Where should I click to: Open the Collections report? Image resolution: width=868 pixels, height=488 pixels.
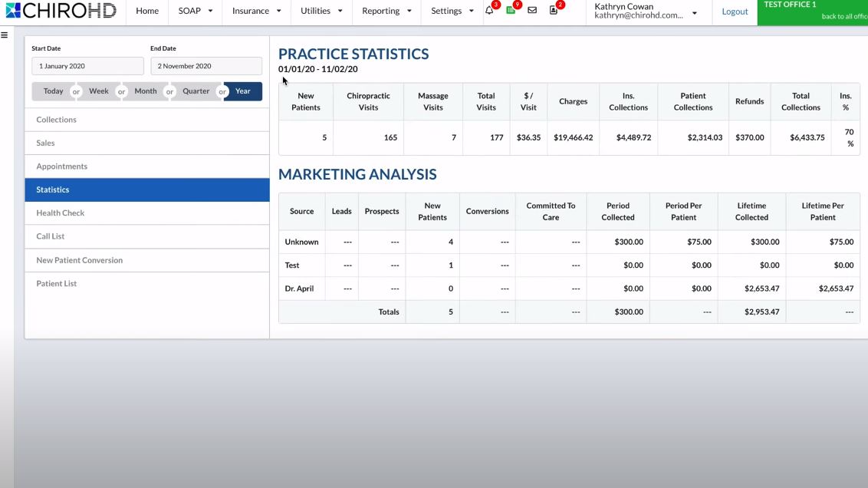(x=147, y=120)
